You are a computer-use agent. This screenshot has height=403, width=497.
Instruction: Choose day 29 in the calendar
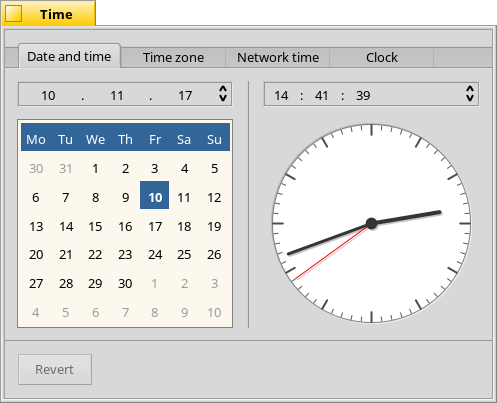(95, 284)
